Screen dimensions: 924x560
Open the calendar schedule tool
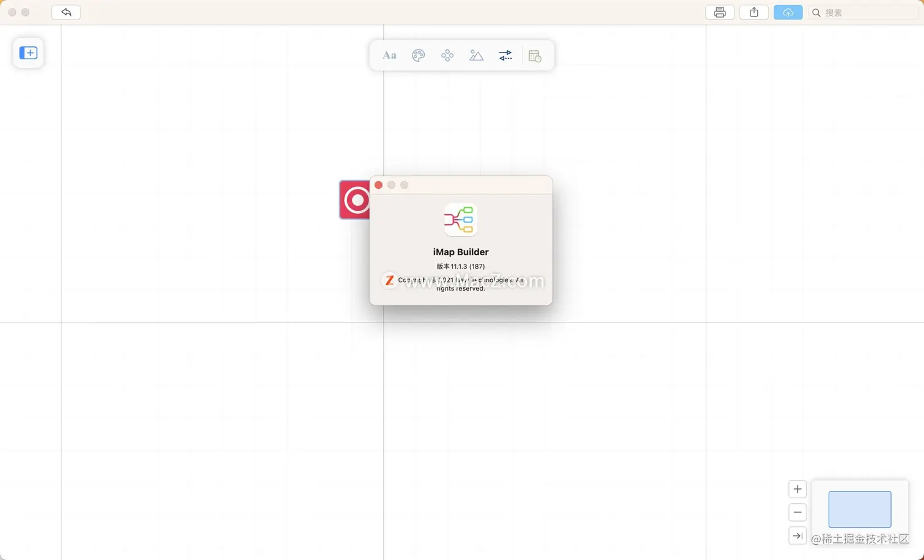[x=535, y=56]
